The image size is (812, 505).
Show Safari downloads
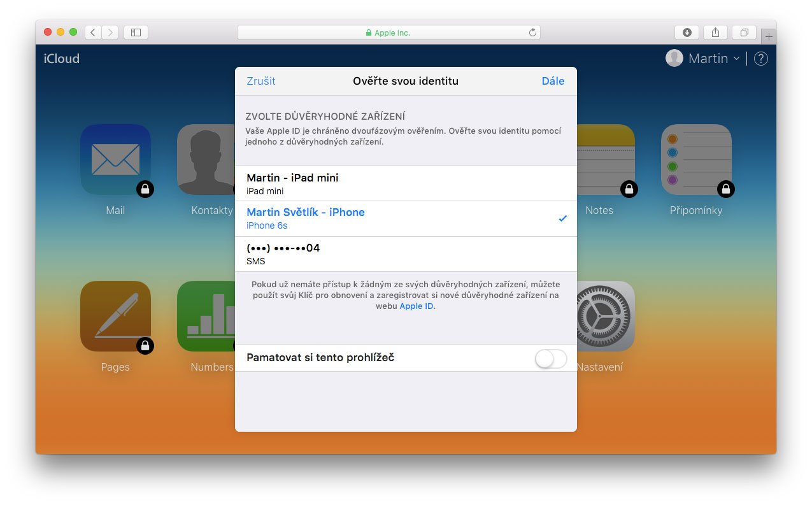687,32
